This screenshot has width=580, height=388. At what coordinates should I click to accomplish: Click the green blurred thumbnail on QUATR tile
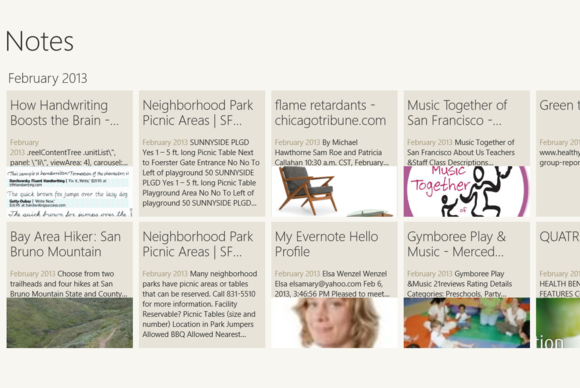(558, 323)
